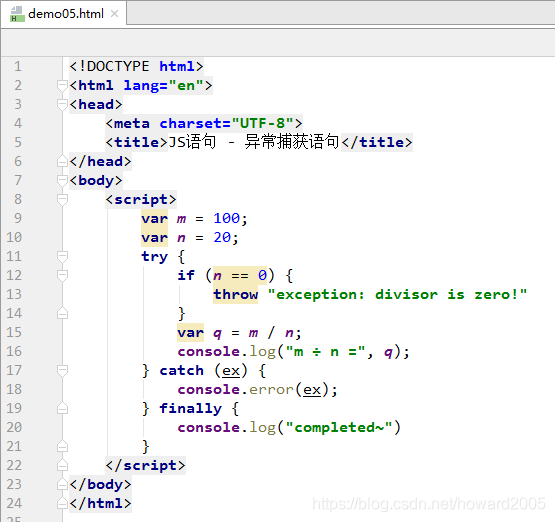Click the fold marker at line 19 finally
This screenshot has width=555, height=522.
point(62,408)
